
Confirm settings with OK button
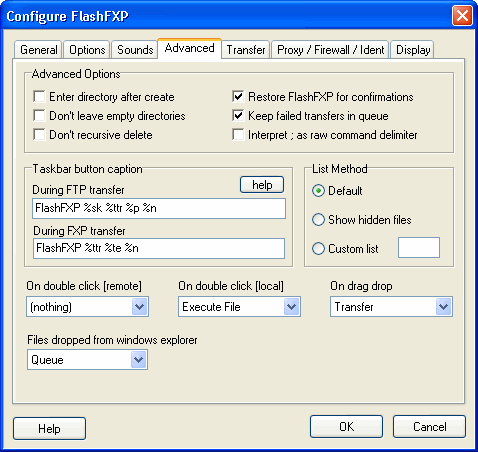pyautogui.click(x=346, y=426)
